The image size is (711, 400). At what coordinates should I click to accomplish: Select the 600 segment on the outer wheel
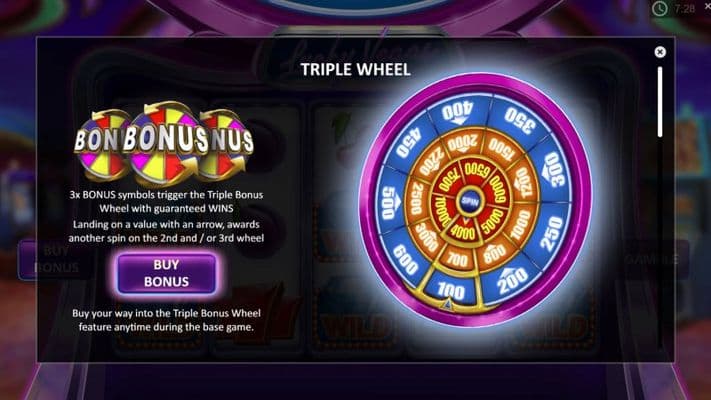point(405,260)
